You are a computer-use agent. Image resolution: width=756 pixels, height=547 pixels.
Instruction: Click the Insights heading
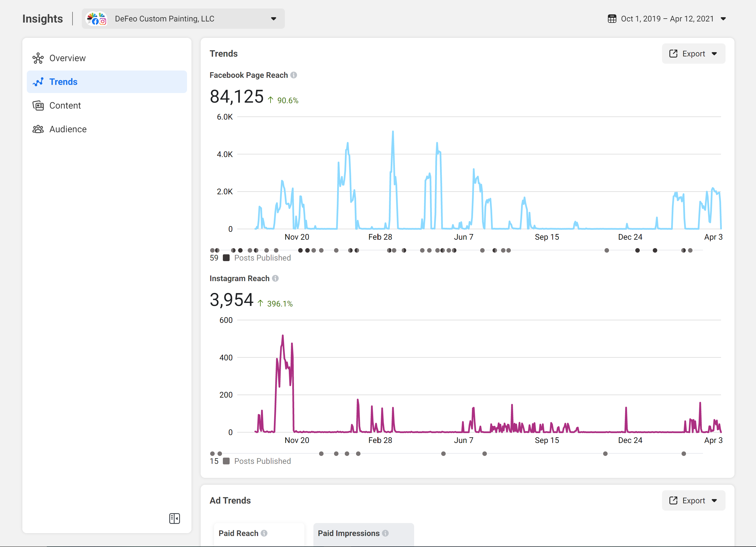click(x=43, y=19)
